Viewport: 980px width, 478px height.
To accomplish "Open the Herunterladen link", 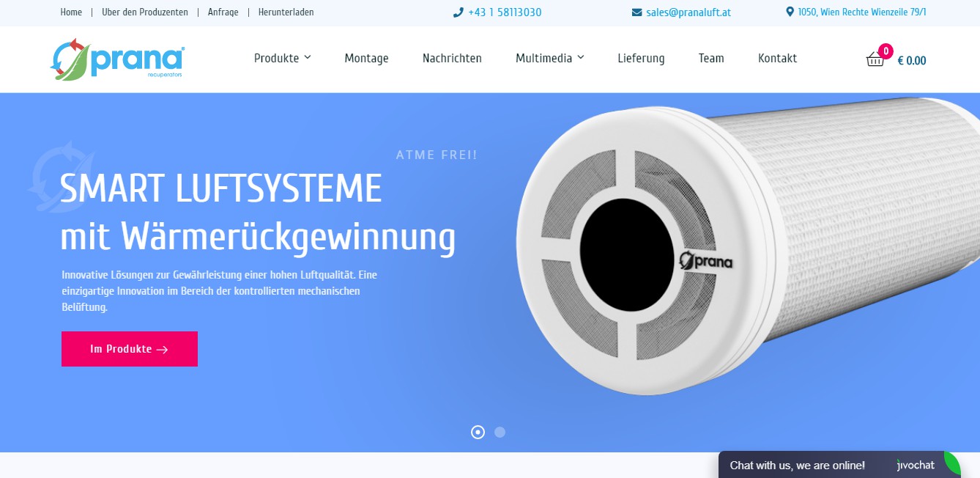I will (x=286, y=12).
